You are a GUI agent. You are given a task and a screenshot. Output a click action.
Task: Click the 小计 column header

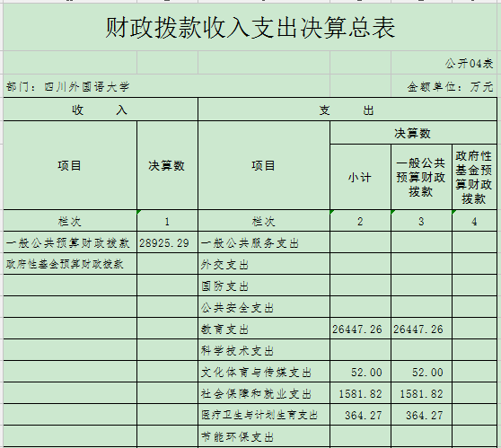[360, 177]
